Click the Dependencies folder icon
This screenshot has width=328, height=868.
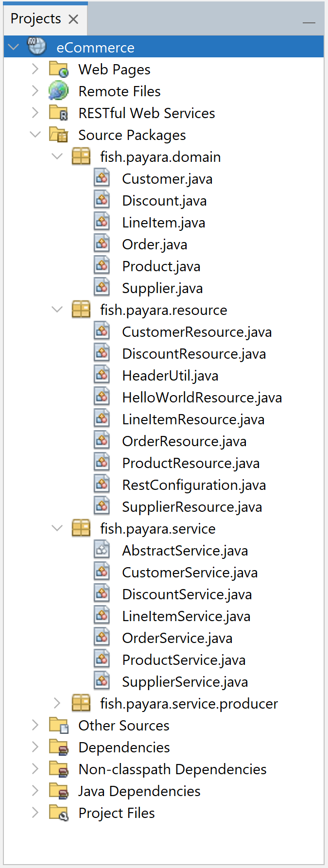click(x=59, y=747)
